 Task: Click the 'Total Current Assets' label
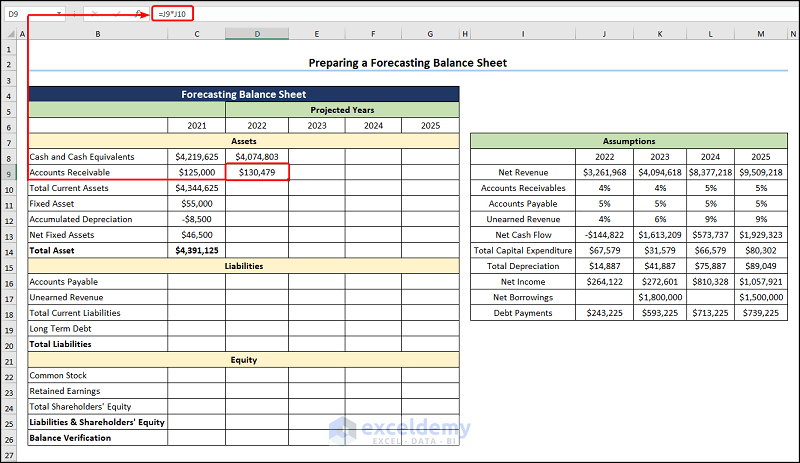pos(69,188)
